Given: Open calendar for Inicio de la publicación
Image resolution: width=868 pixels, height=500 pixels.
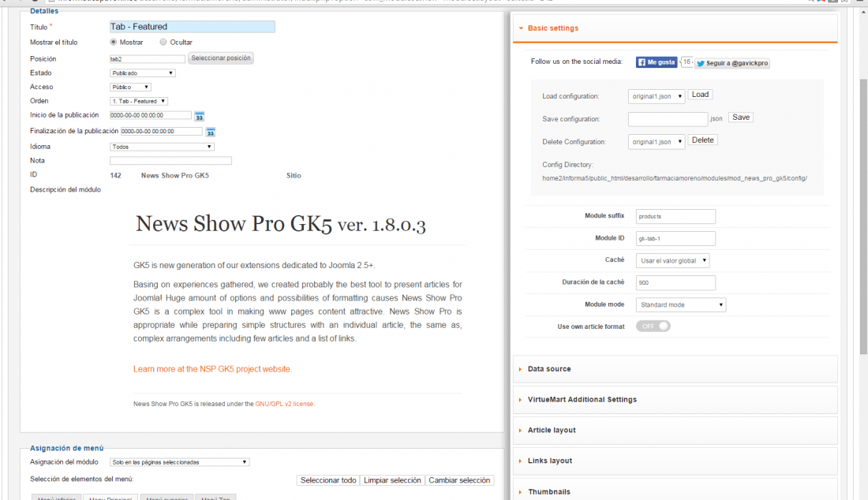Looking at the screenshot, I should [200, 116].
